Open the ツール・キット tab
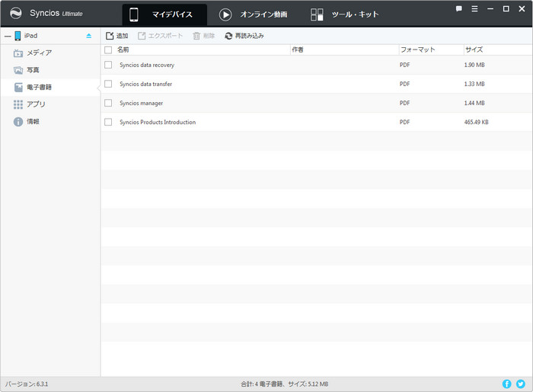Screen dimensions: 533x392 pos(344,14)
